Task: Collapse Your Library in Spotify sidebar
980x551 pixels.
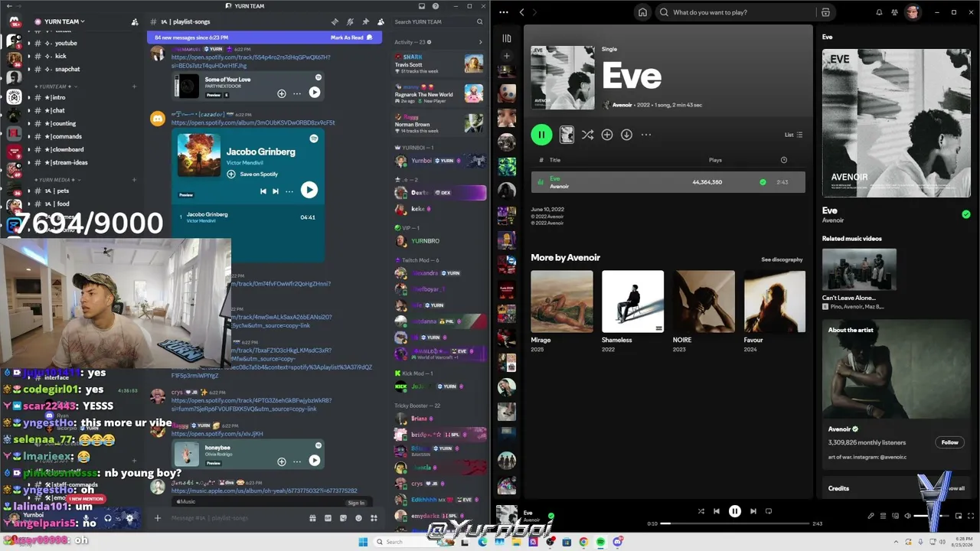Action: (506, 37)
